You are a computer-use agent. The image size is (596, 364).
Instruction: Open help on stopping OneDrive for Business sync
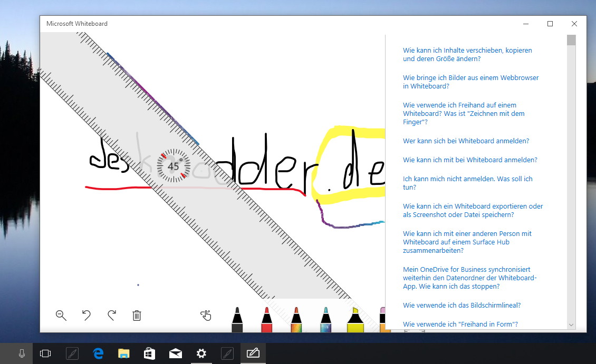click(x=470, y=278)
